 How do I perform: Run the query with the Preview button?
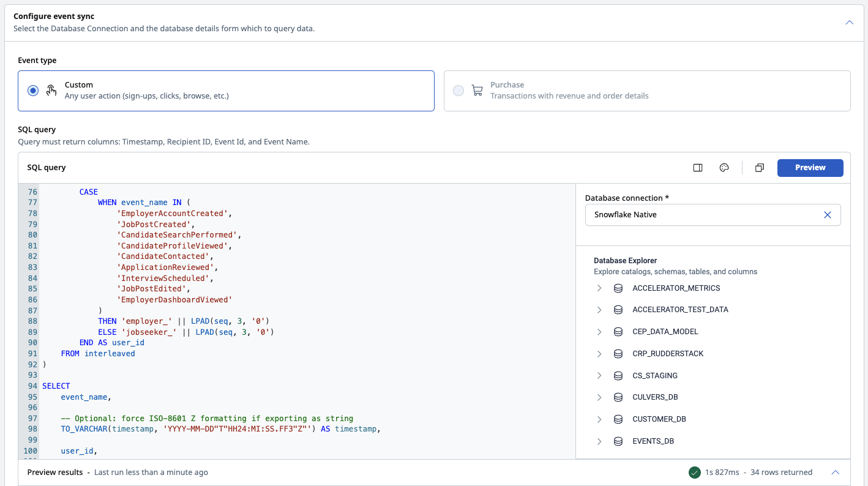[810, 168]
